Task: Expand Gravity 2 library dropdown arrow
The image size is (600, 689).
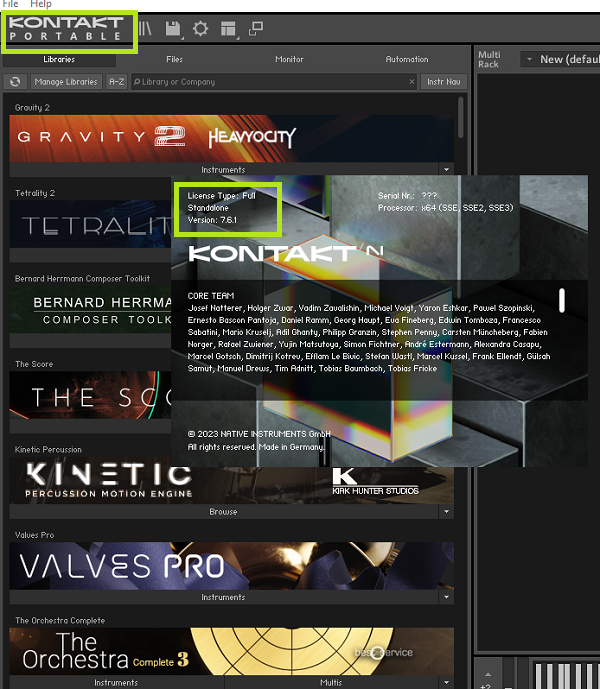Action: tap(446, 170)
